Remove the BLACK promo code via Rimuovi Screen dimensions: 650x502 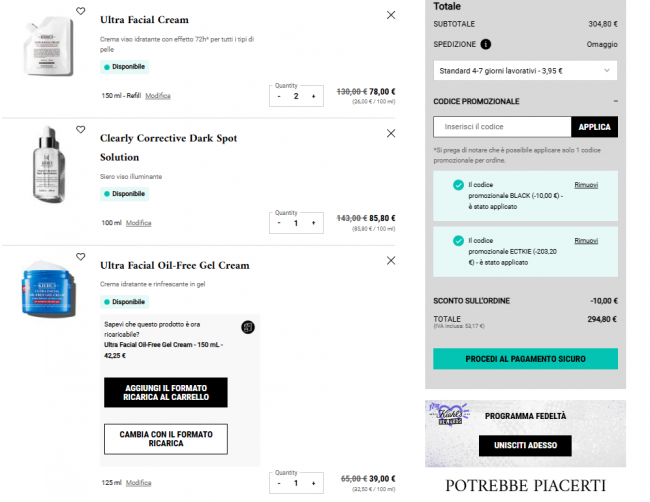click(586, 185)
